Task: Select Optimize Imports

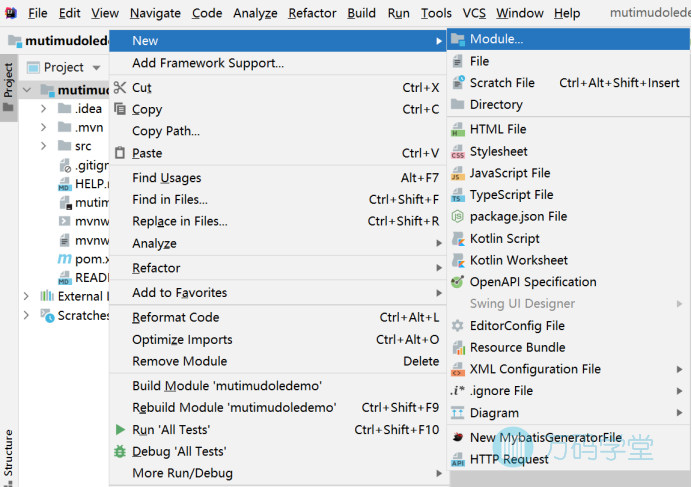Action: pos(278,340)
